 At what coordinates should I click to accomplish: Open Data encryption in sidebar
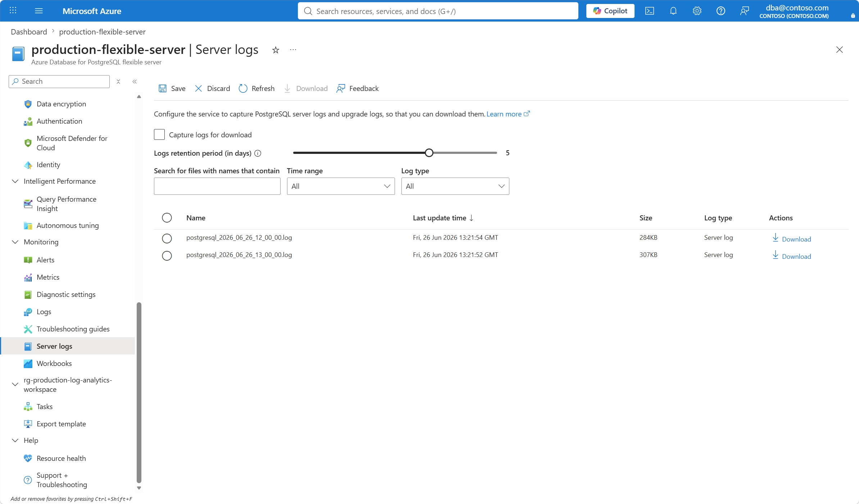click(x=61, y=104)
